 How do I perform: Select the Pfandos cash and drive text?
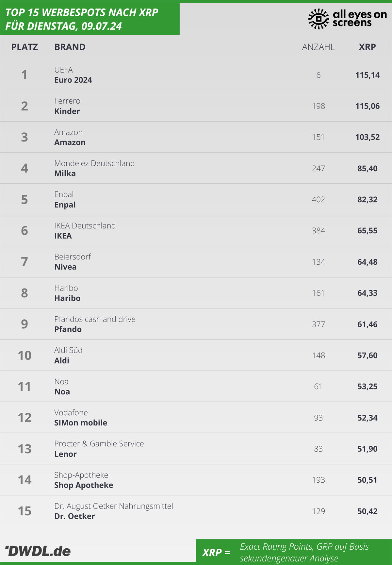point(95,319)
